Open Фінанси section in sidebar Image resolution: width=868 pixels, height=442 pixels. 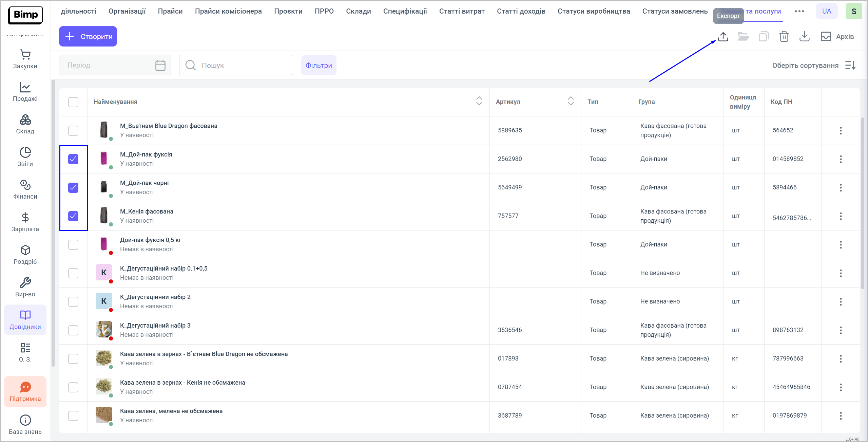click(x=25, y=189)
